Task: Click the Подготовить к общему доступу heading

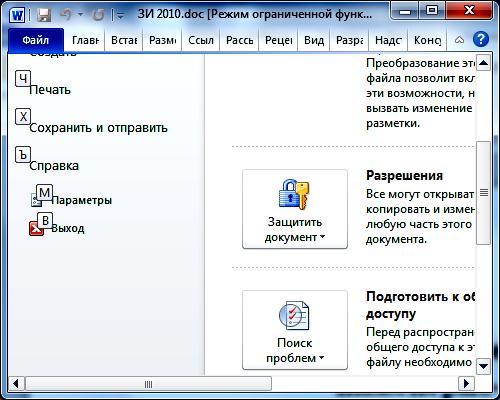Action: tap(420, 305)
